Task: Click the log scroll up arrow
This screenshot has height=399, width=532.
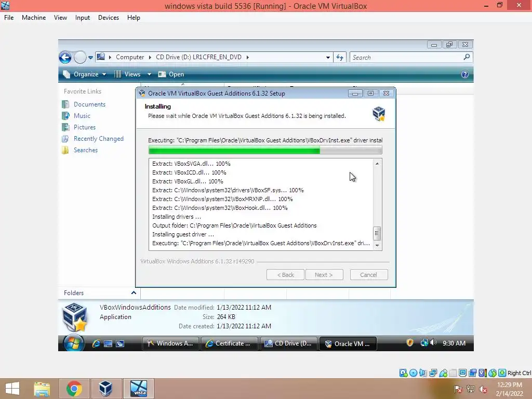Action: click(x=377, y=164)
